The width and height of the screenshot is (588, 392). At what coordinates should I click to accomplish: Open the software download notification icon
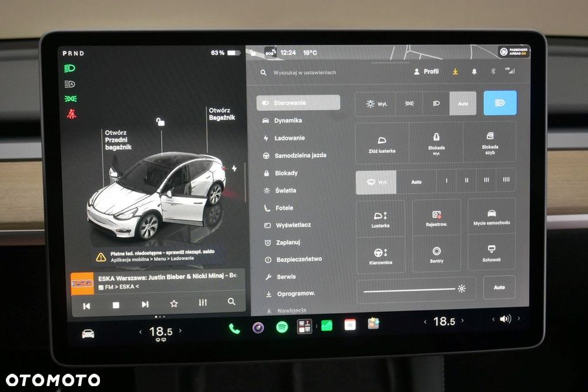click(455, 71)
